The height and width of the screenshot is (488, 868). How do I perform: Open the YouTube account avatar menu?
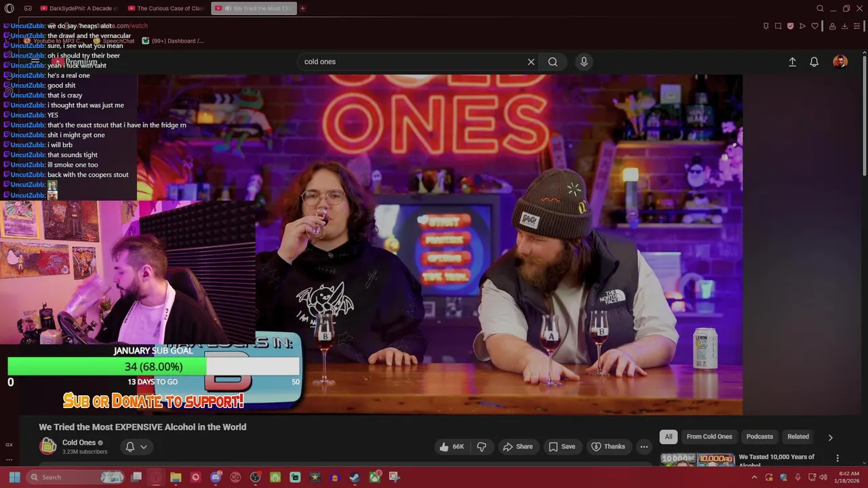840,62
